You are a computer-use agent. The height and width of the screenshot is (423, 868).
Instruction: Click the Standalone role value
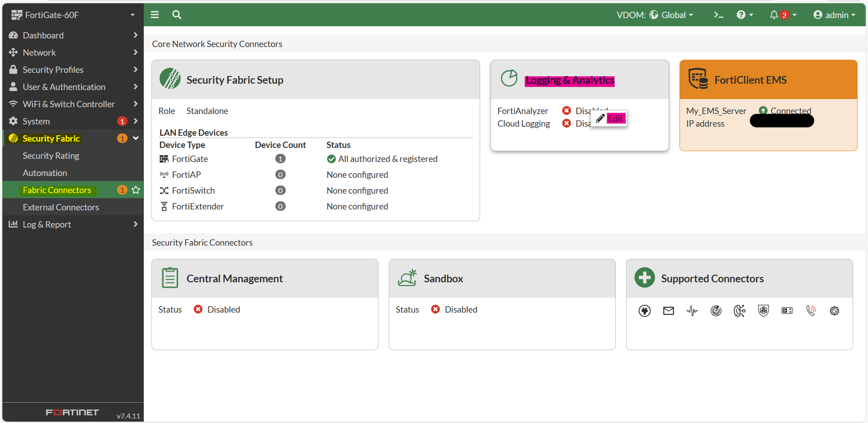point(207,111)
